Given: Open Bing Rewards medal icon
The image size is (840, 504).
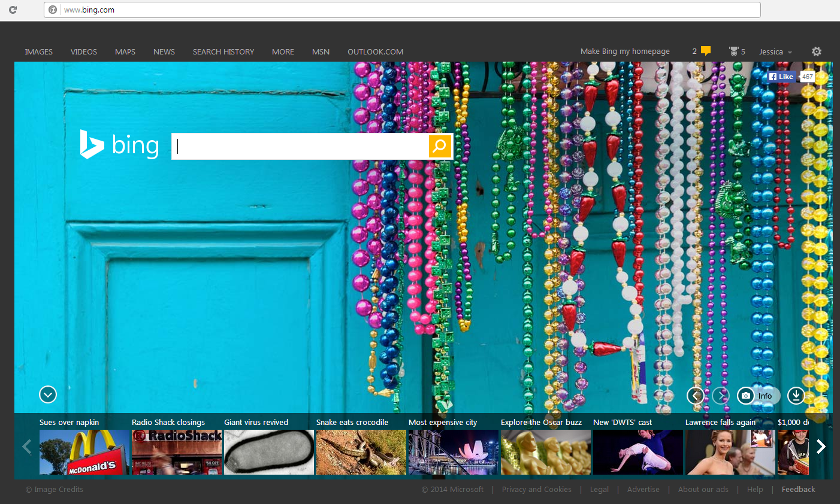Looking at the screenshot, I should click(x=733, y=51).
